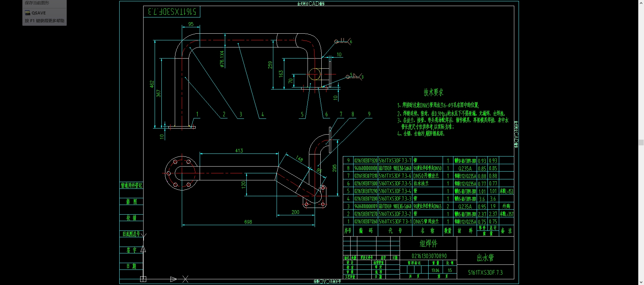Click the 出水管 title block cell
Image resolution: width=644 pixels, height=285 pixels.
pyautogui.click(x=485, y=258)
